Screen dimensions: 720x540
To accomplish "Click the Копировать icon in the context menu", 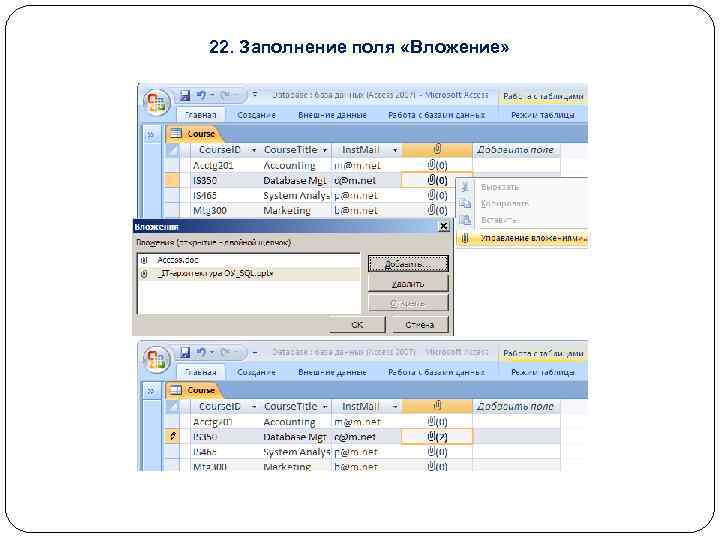I will [x=465, y=203].
